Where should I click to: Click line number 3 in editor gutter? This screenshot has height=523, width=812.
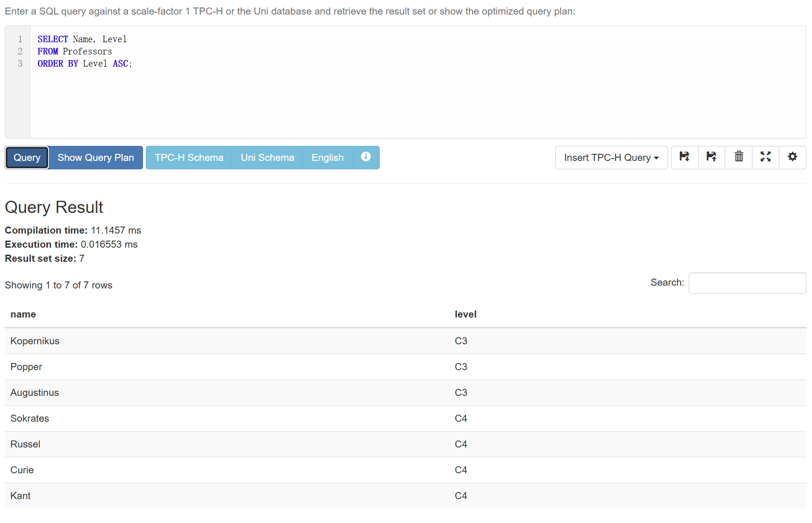(20, 64)
